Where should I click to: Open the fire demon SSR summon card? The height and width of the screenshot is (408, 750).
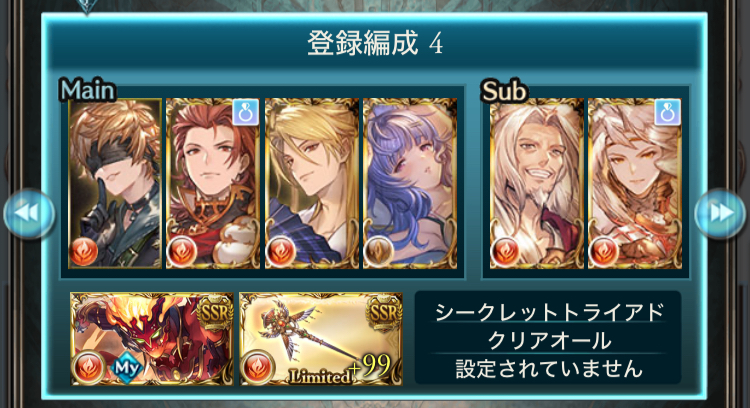coord(152,339)
